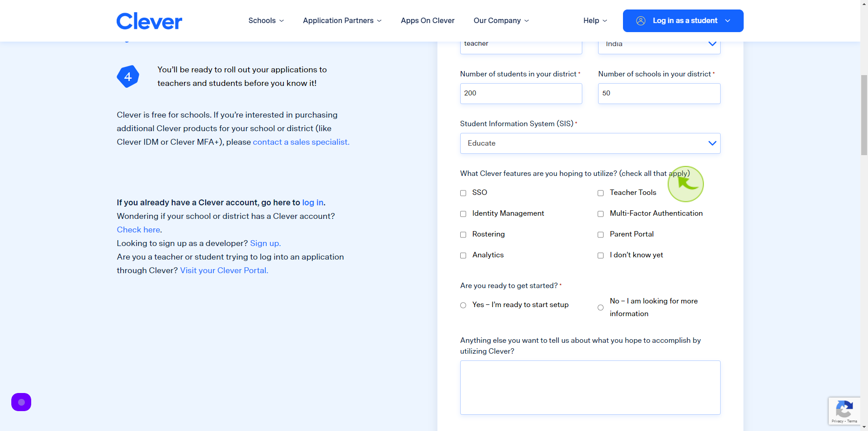Click the number of schools field

coord(659,94)
